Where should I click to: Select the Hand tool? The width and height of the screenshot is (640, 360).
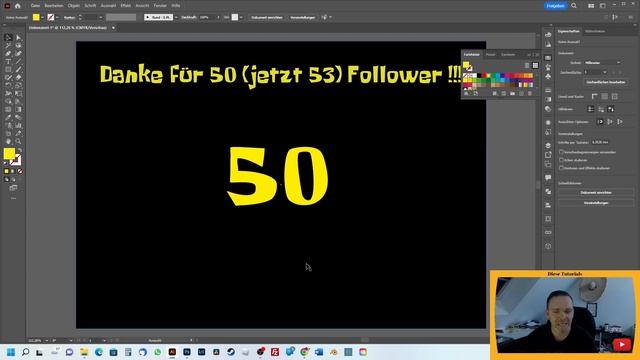click(x=8, y=141)
